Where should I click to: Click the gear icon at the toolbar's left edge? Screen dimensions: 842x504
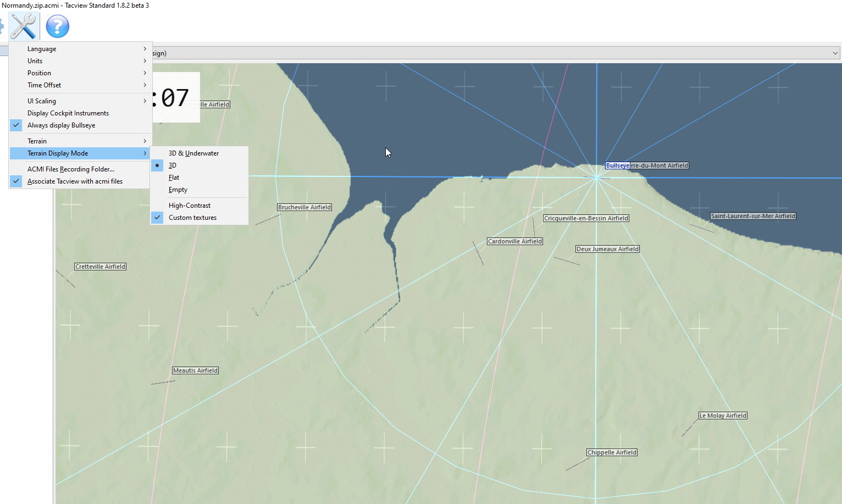(2, 26)
